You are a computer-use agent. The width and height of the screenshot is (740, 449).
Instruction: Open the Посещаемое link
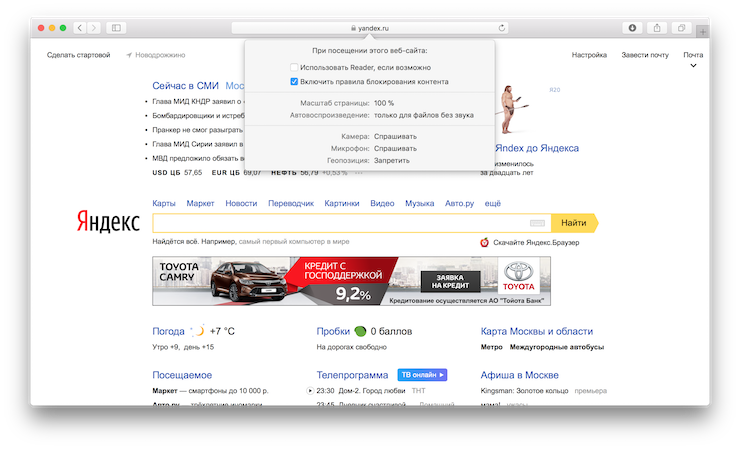[182, 375]
